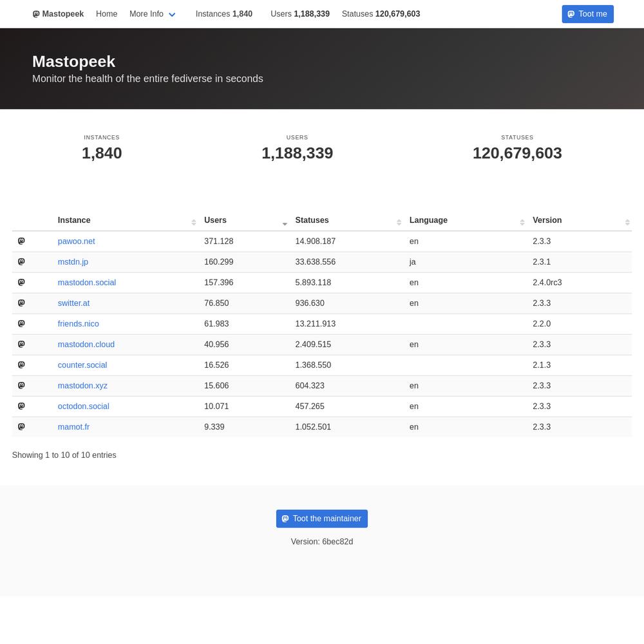Select the 13.211.913 statuses cell
Viewport: 644px width, 644px height.
point(348,324)
